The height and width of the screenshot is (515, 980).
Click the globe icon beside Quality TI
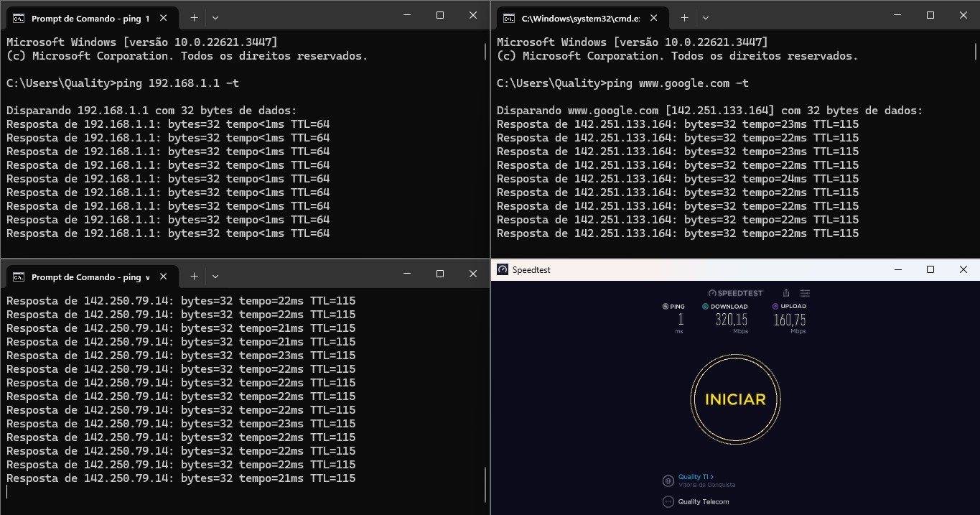click(x=668, y=481)
